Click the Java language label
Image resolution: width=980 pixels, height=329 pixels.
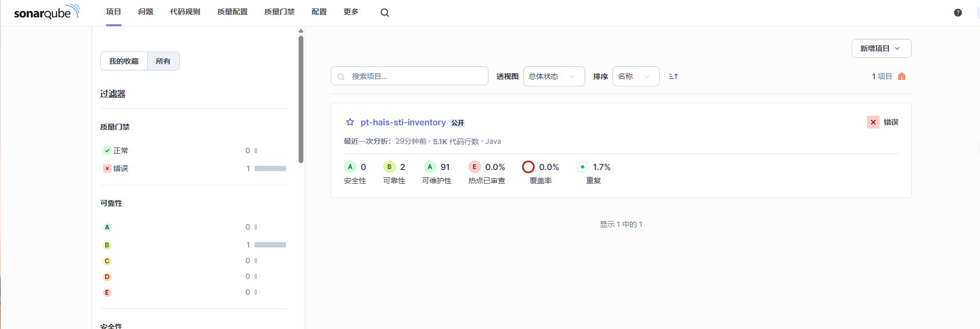point(493,141)
